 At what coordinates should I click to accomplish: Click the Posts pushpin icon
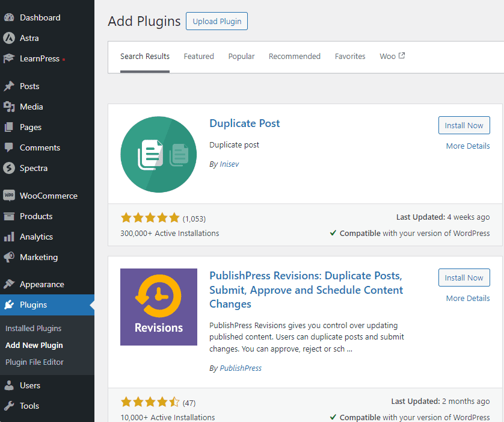click(9, 86)
